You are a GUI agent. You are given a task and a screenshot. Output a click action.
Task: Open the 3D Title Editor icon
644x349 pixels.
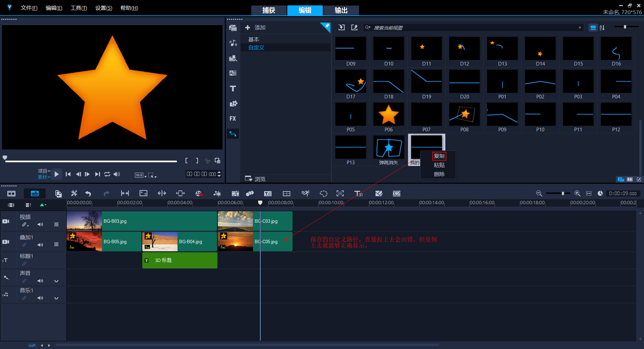358,193
